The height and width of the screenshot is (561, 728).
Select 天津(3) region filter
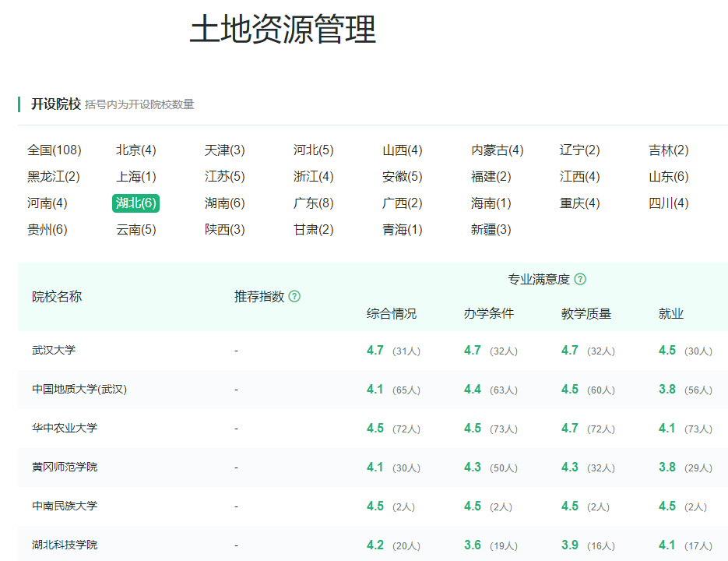tap(225, 150)
